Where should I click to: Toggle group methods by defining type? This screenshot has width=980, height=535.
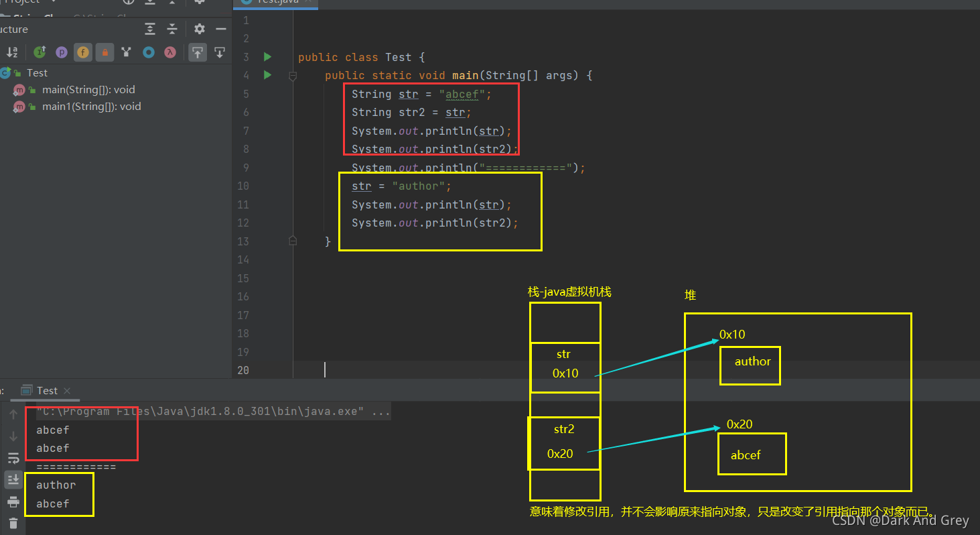[40, 52]
